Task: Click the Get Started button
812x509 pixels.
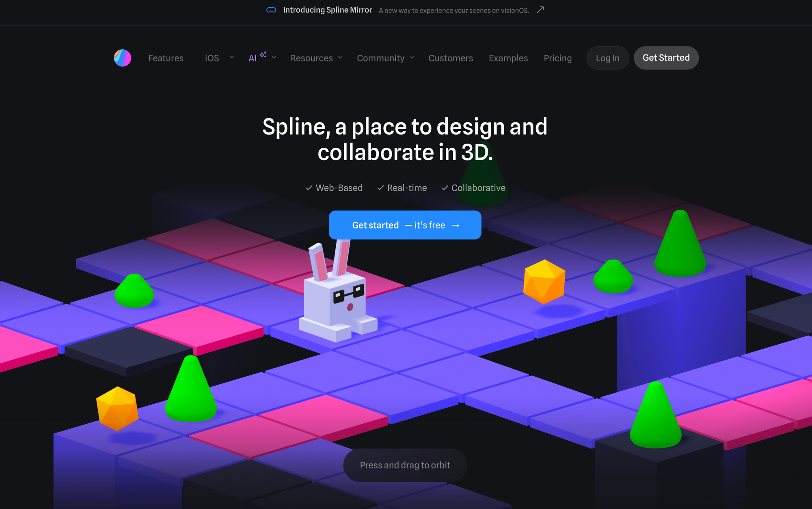Action: [x=665, y=58]
